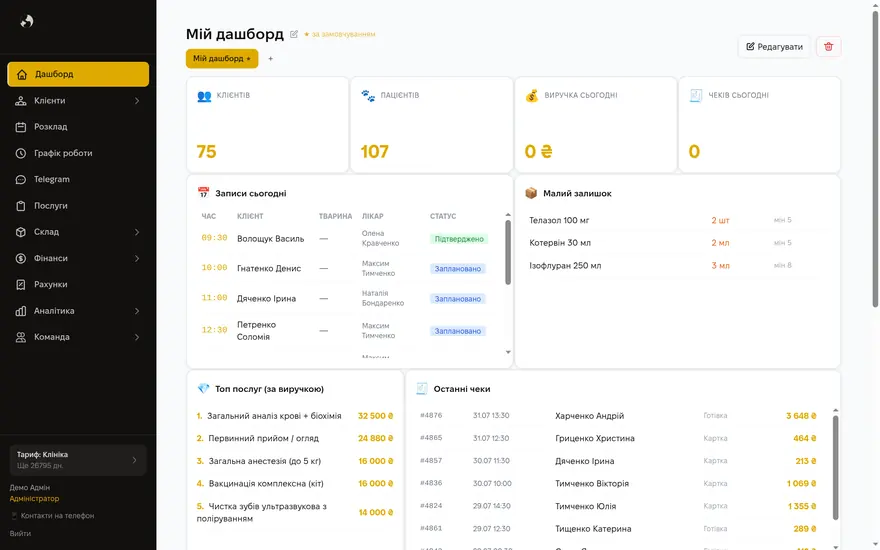Expand the Аналітика submenu chevron
This screenshot has height=550, width=880.
[x=137, y=311]
